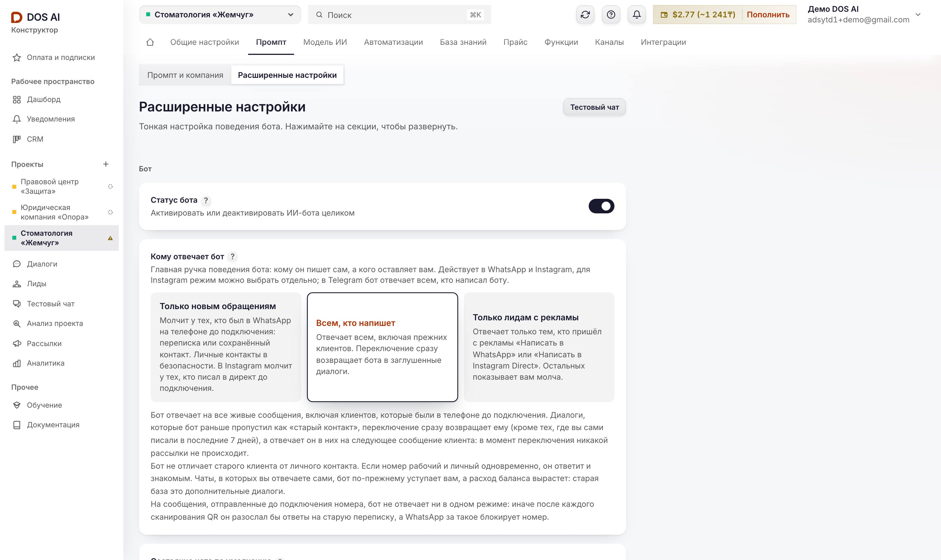
Task: Select the Только новым обращениям option
Action: (226, 347)
